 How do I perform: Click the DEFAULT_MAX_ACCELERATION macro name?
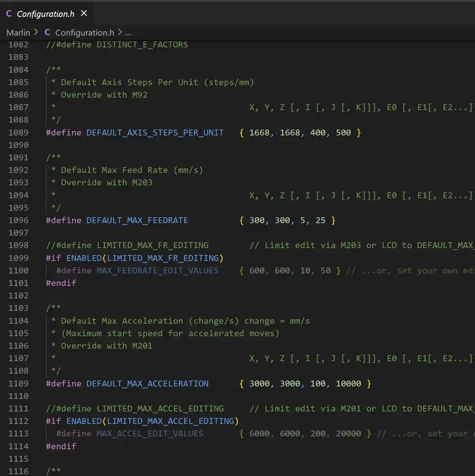147,384
